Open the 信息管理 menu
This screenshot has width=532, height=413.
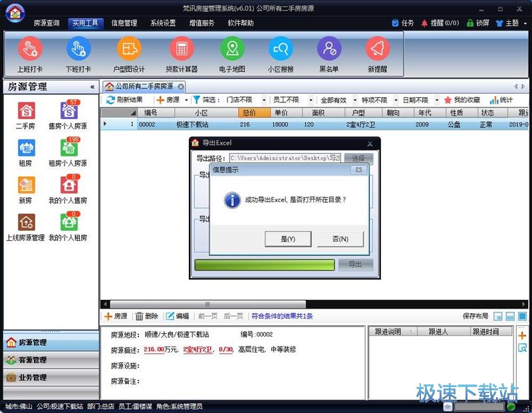124,23
